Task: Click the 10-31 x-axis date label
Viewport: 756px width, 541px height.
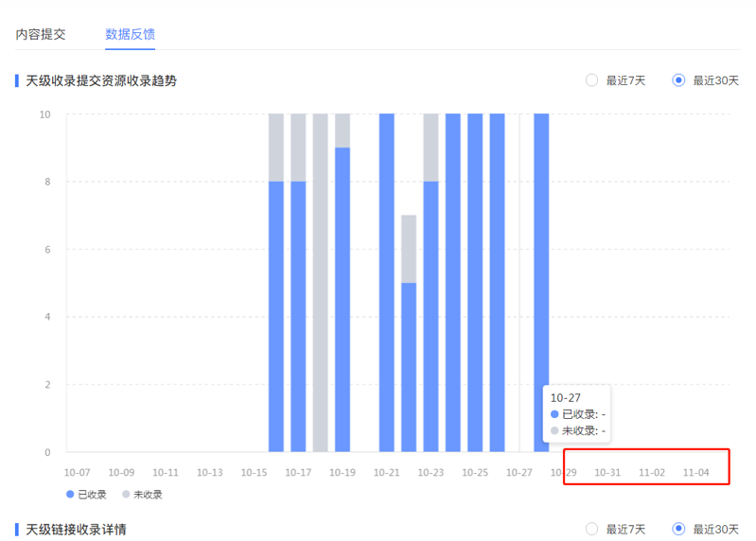Action: pos(607,472)
